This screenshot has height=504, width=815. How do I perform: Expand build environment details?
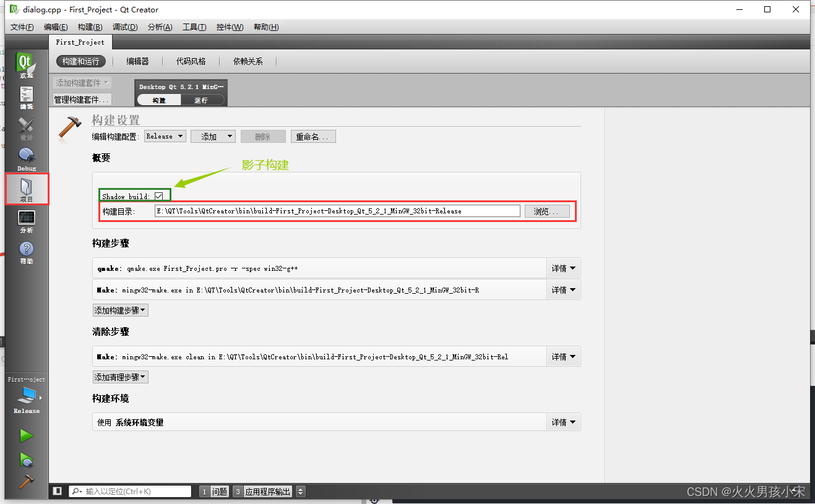pyautogui.click(x=563, y=422)
